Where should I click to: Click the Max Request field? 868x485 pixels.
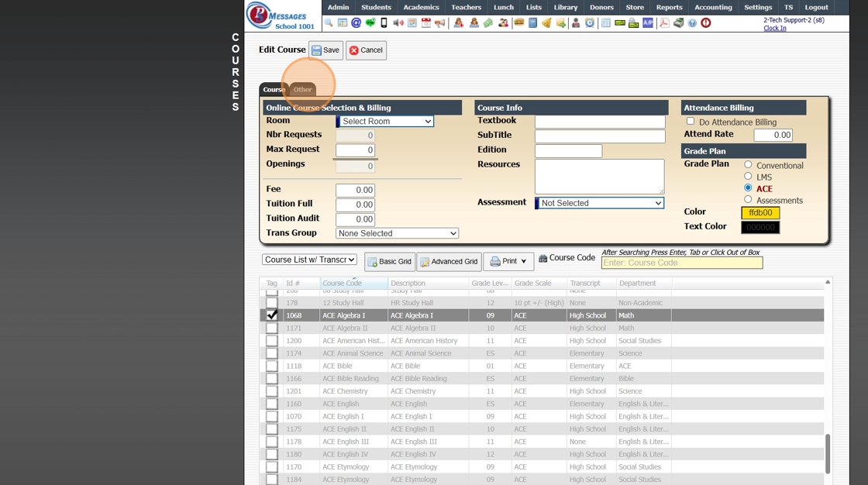(x=355, y=150)
